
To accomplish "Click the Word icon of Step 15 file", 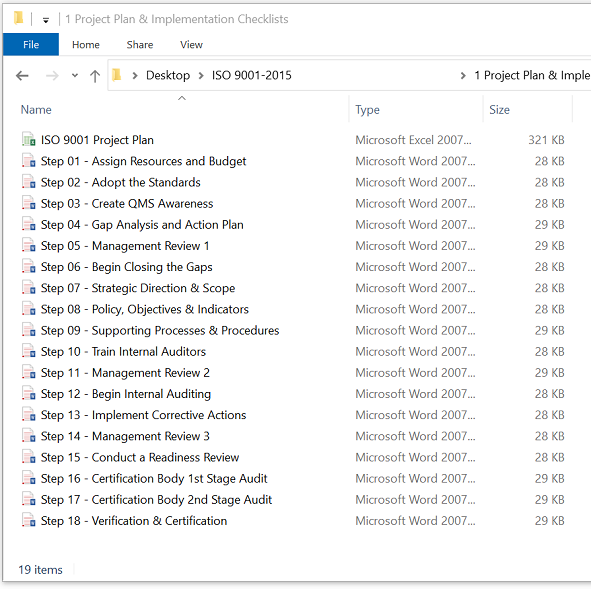I will tap(29, 456).
